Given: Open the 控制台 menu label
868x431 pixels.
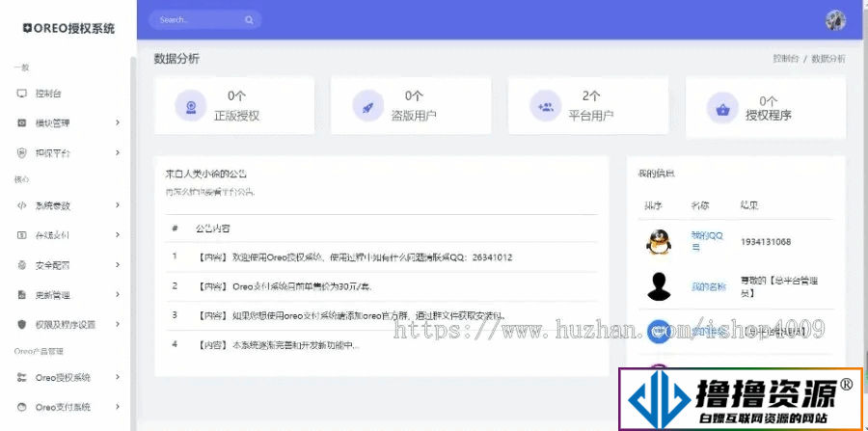Looking at the screenshot, I should [48, 94].
